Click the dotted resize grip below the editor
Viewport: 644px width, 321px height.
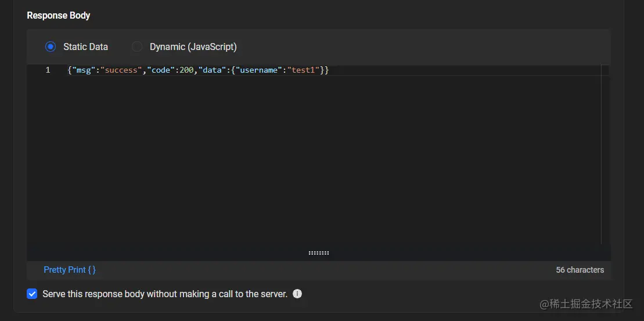coord(319,253)
